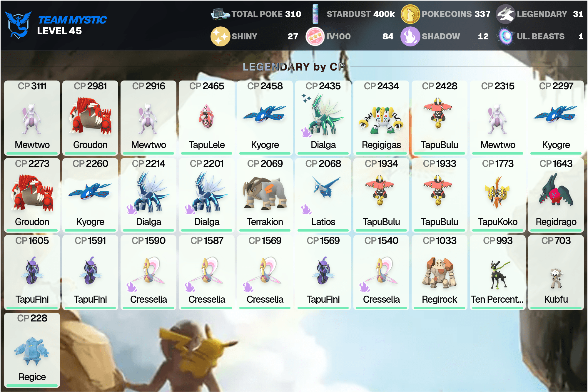588x392 pixels.
Task: Click the Ultra Beasts wormhole icon
Action: pos(506,36)
